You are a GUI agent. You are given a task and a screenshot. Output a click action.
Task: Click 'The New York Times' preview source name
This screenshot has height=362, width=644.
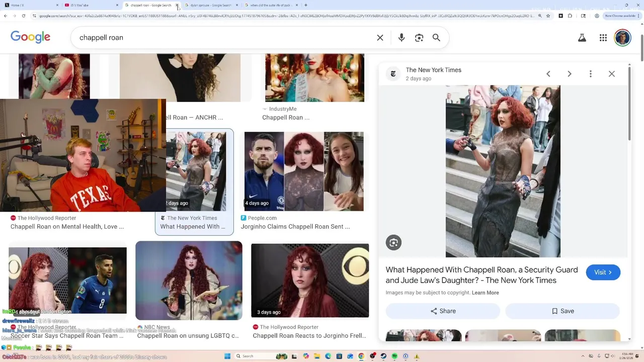click(433, 70)
